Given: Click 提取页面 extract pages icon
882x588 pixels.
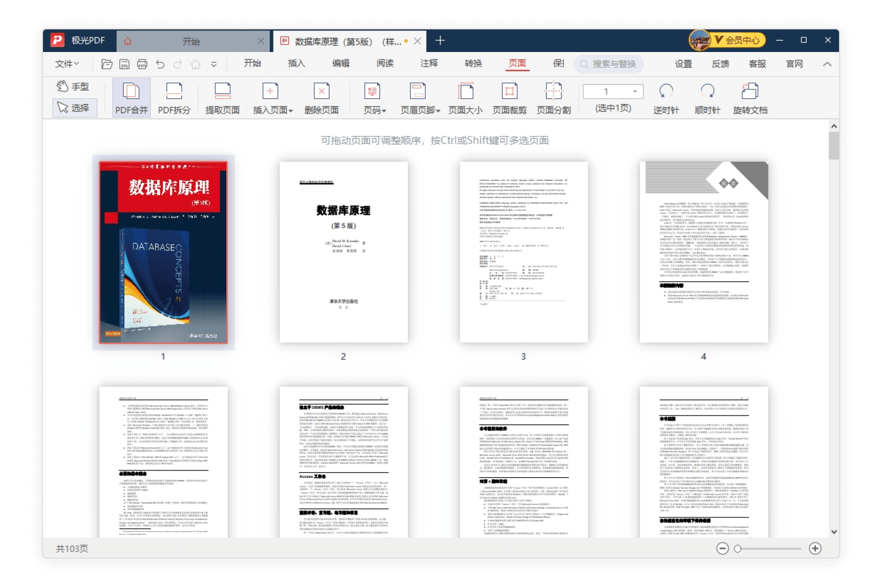Looking at the screenshot, I should point(222,97).
